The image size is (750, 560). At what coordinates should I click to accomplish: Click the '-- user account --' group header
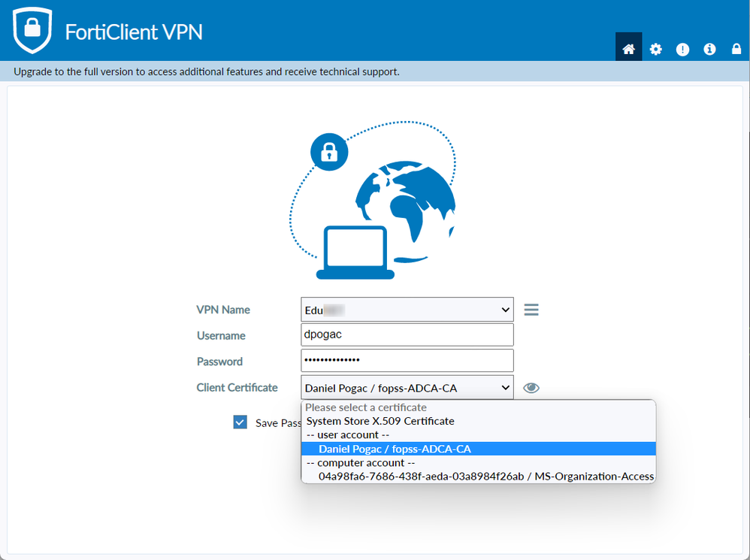(478, 435)
